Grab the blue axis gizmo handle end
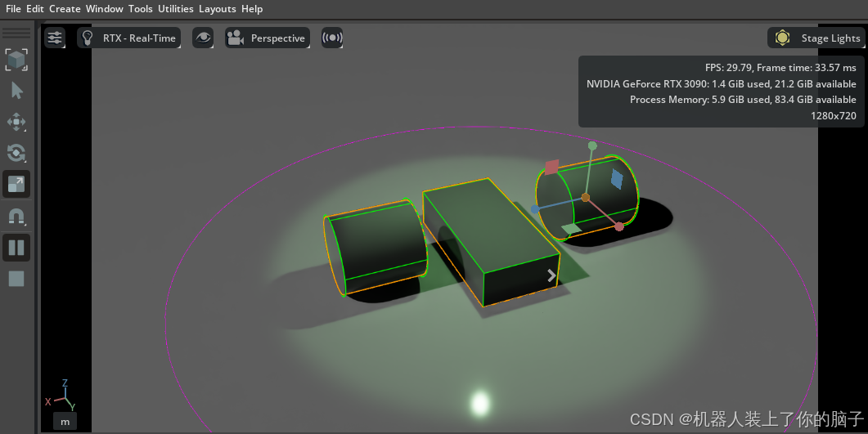This screenshot has height=434, width=868. click(x=535, y=209)
